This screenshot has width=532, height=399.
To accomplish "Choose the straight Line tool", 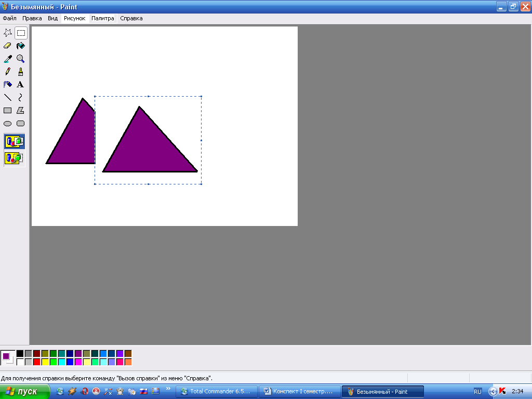I will pyautogui.click(x=7, y=97).
